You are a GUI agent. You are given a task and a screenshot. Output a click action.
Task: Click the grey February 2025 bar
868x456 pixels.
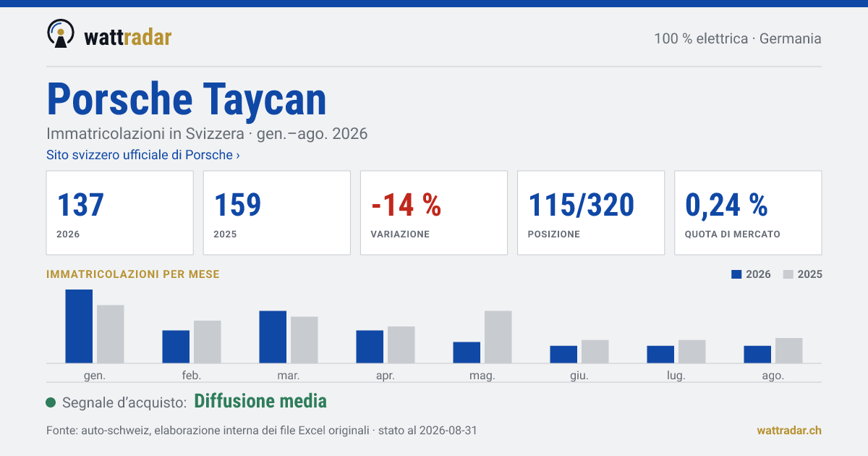click(208, 342)
